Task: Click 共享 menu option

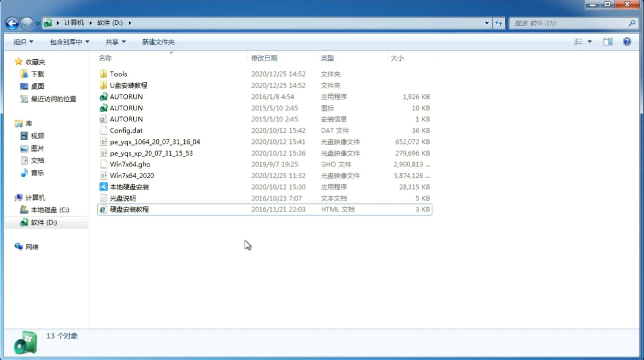Action: (x=112, y=42)
